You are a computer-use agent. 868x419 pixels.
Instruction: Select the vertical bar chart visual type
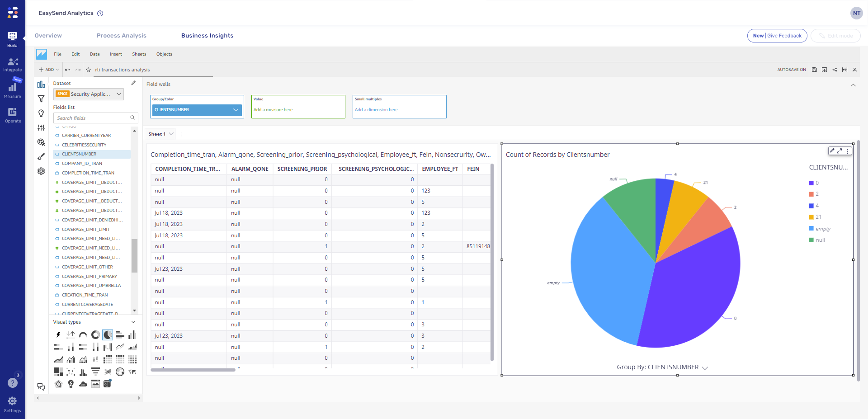pyautogui.click(x=132, y=334)
